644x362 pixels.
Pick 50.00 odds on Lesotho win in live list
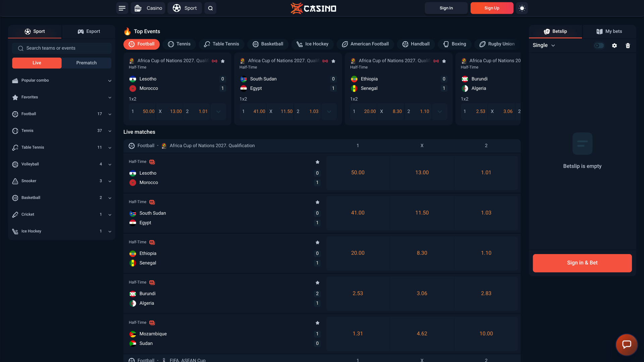[x=358, y=173]
